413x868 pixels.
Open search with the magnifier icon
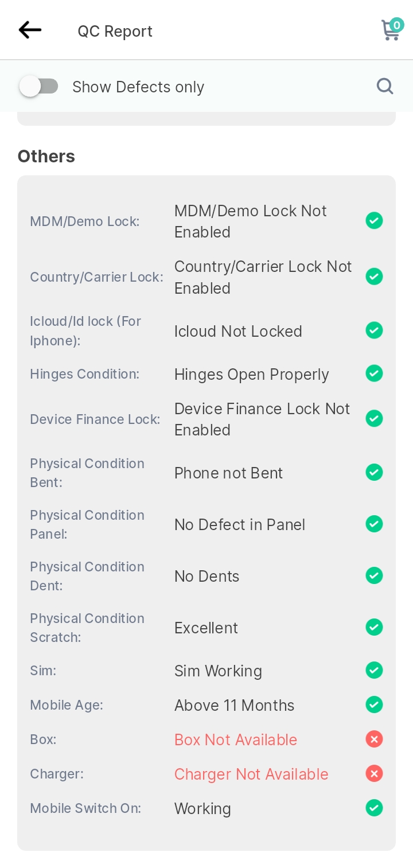click(x=385, y=86)
